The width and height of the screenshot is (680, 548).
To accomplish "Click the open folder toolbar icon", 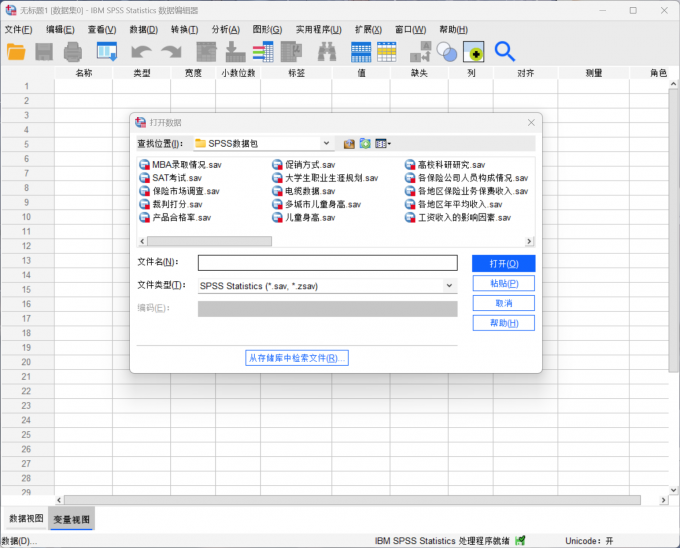I will pos(16,52).
